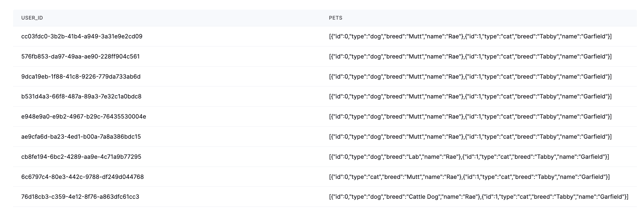This screenshot has width=644, height=211.
Task: Click PETS value in the cc03fdc0 row
Action: click(x=470, y=37)
